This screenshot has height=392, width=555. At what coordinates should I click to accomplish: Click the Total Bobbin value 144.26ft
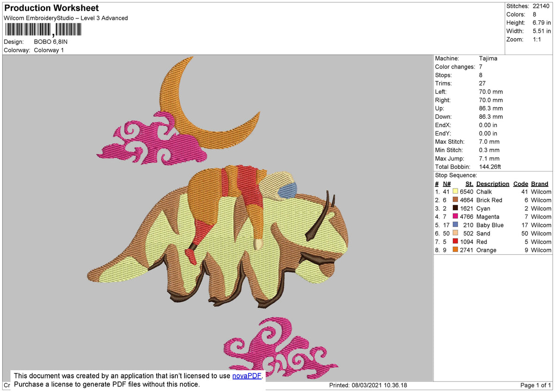coord(490,166)
